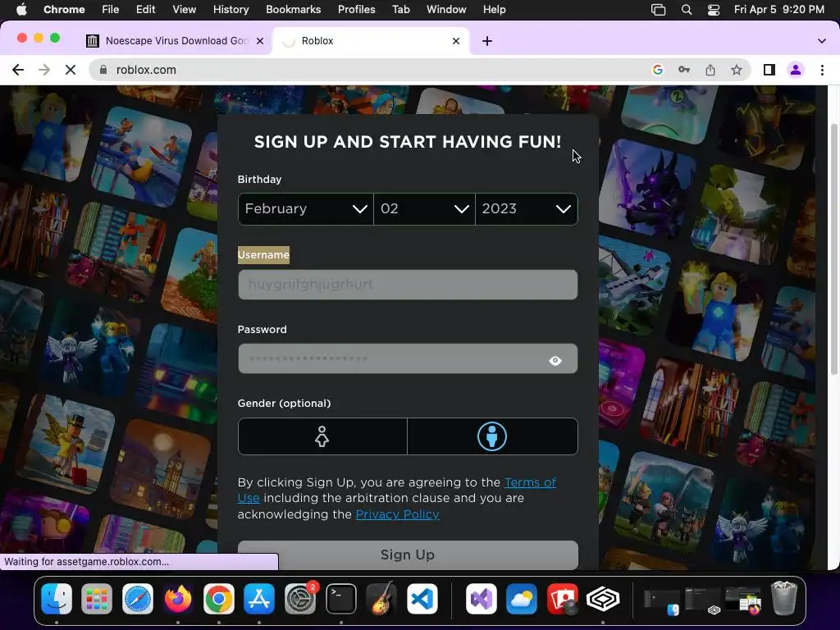
Task: Open the Edit menu
Action: (x=145, y=9)
